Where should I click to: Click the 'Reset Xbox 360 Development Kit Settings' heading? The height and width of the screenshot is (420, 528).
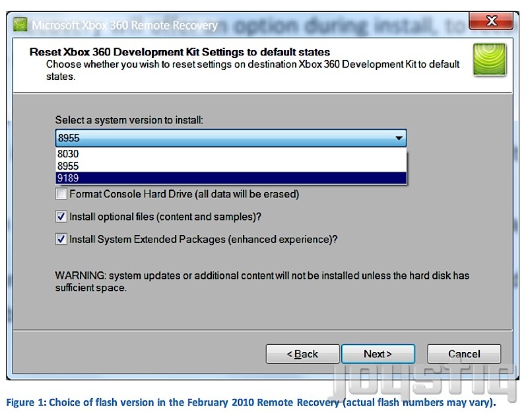180,52
